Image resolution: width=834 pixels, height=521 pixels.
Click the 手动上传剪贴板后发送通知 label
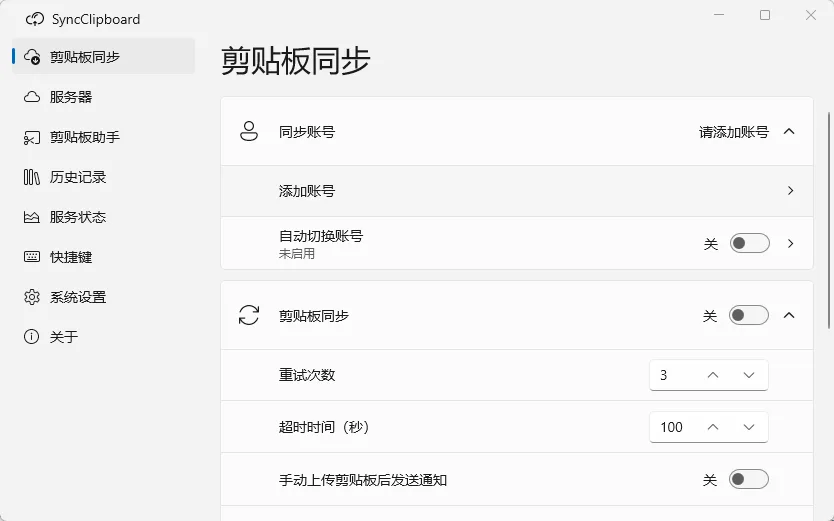[363, 480]
